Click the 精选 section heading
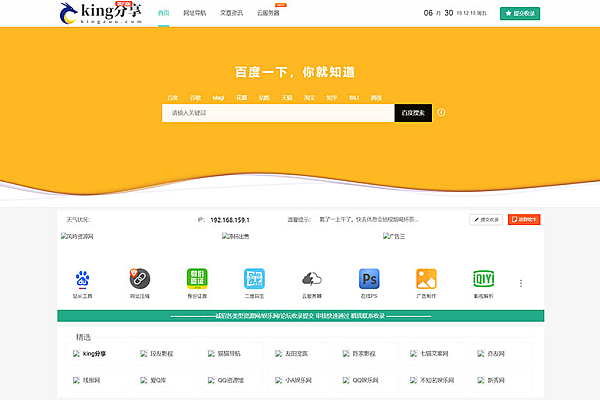 coord(83,337)
